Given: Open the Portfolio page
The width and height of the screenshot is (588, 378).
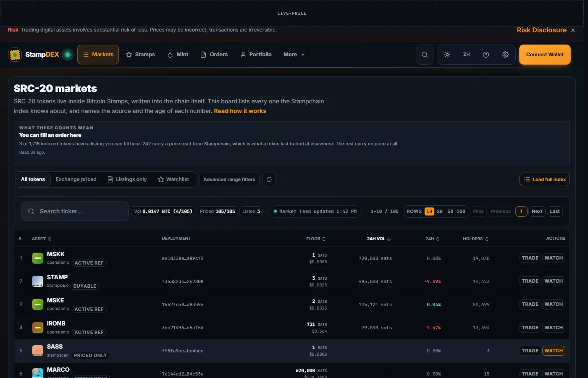Looking at the screenshot, I should tap(256, 55).
